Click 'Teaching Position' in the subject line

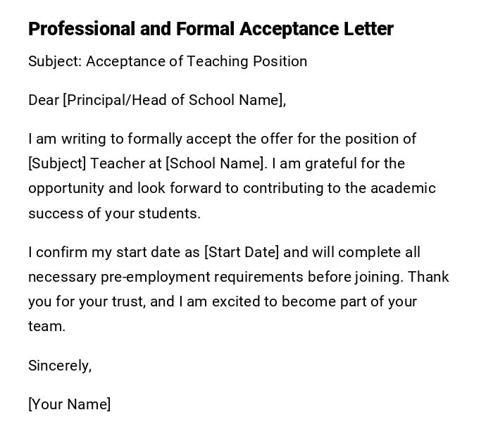point(247,61)
